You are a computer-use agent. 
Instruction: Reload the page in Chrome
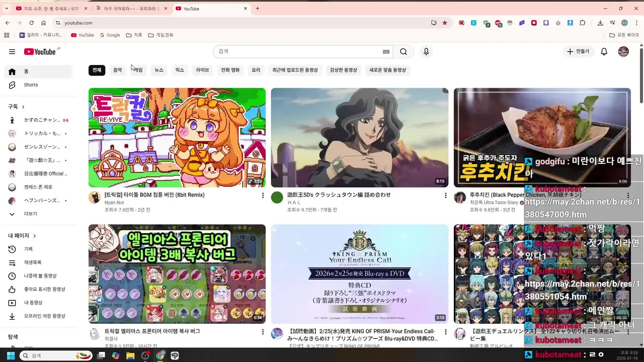(x=31, y=23)
